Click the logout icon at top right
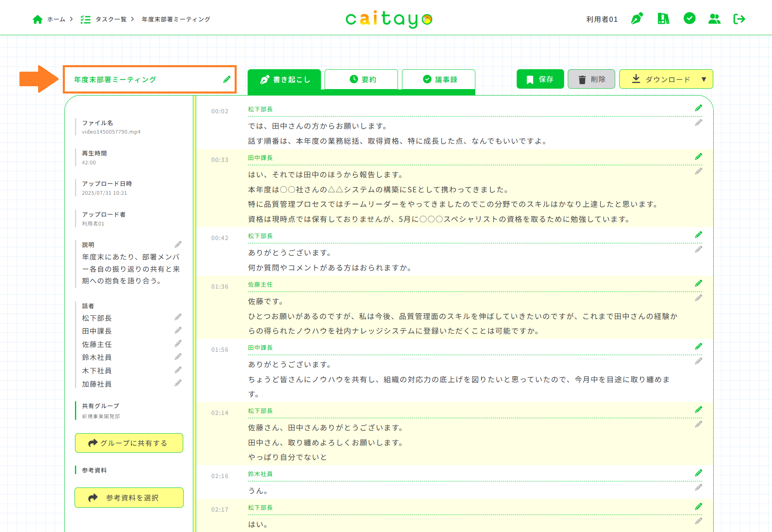This screenshot has height=532, width=772. click(739, 19)
